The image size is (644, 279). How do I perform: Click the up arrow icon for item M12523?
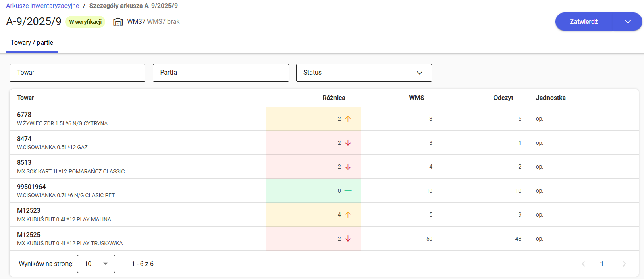click(348, 214)
